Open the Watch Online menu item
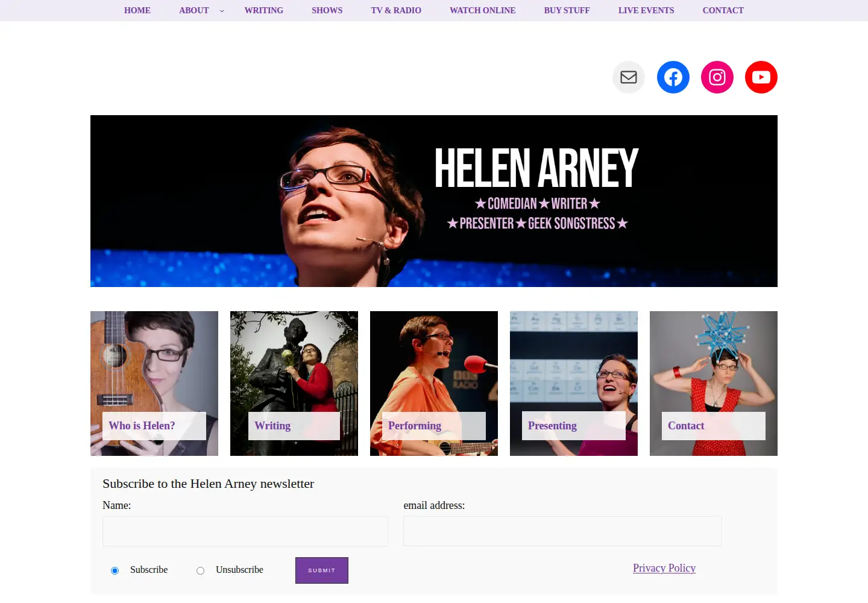 pyautogui.click(x=483, y=10)
